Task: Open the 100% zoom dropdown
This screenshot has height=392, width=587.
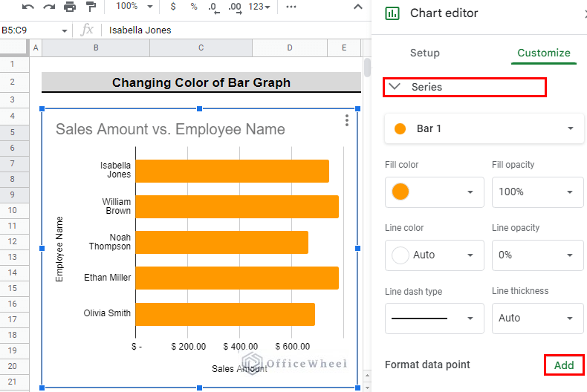Action: [x=134, y=7]
